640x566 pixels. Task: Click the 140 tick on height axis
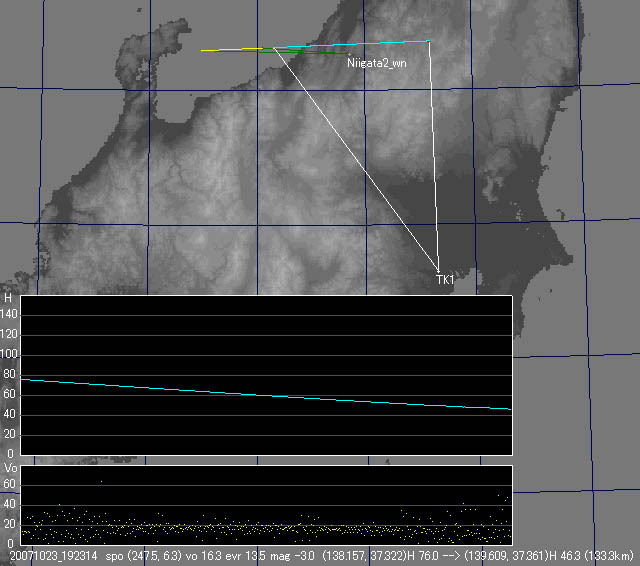[x=9, y=314]
